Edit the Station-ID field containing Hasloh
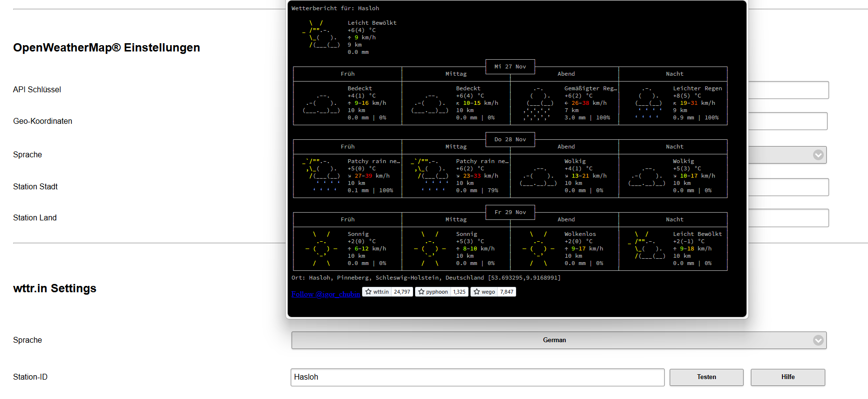 point(477,377)
